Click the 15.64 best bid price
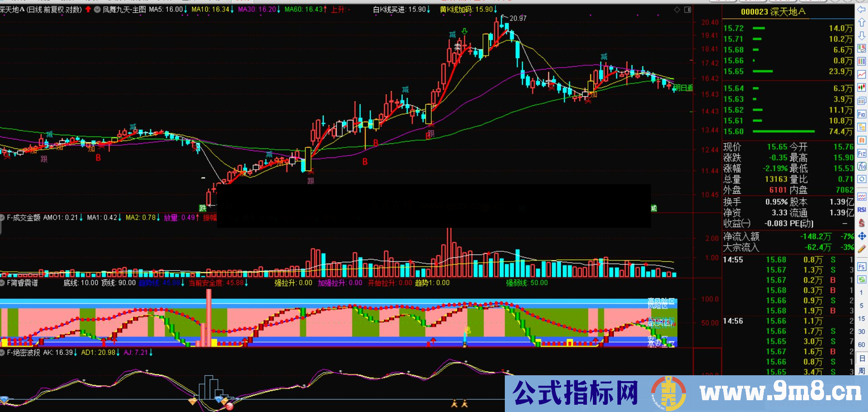 point(733,88)
